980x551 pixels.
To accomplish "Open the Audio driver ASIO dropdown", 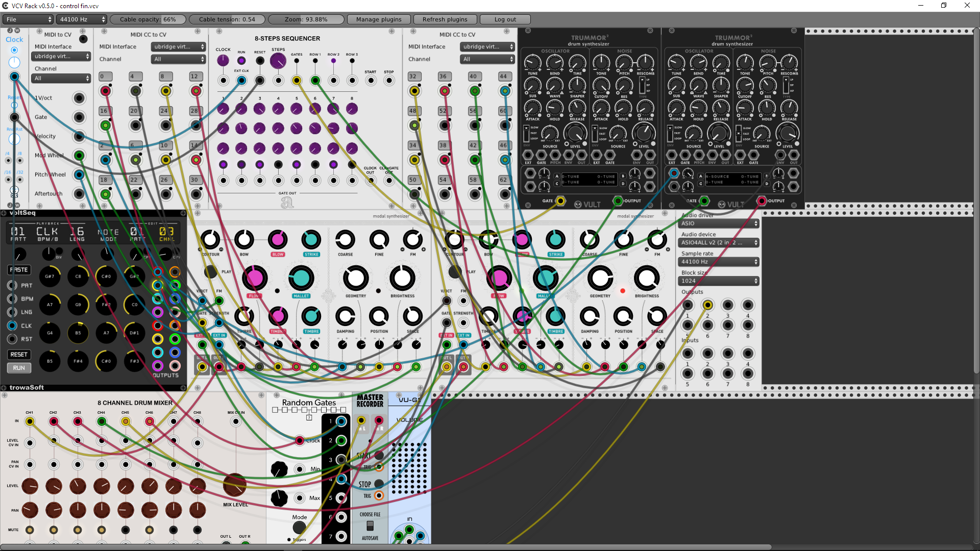I will click(718, 223).
